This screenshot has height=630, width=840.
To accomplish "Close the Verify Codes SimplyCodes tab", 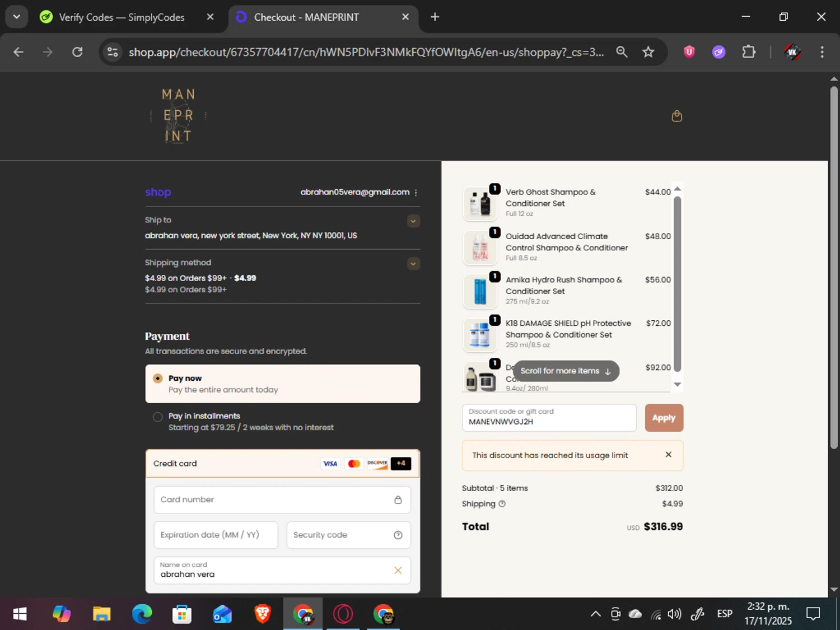I will click(x=210, y=17).
